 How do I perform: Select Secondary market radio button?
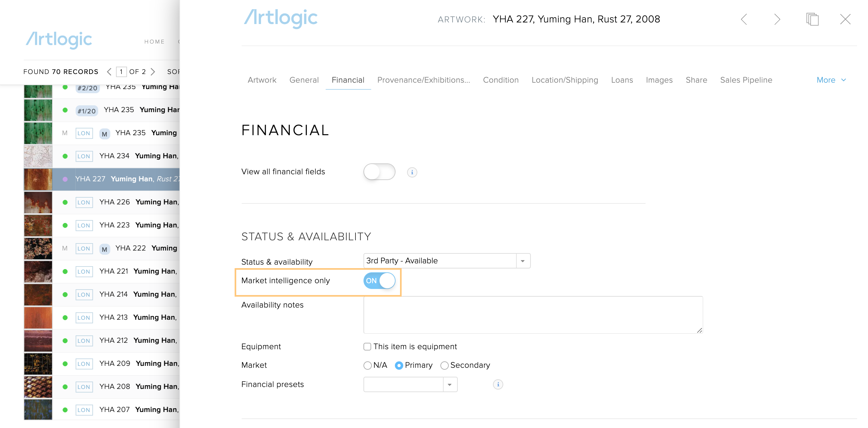[x=445, y=365]
